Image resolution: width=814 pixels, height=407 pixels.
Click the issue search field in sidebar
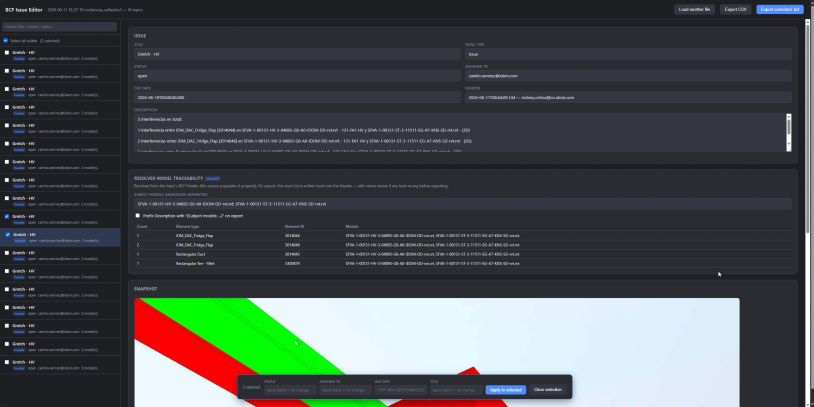[x=59, y=26]
